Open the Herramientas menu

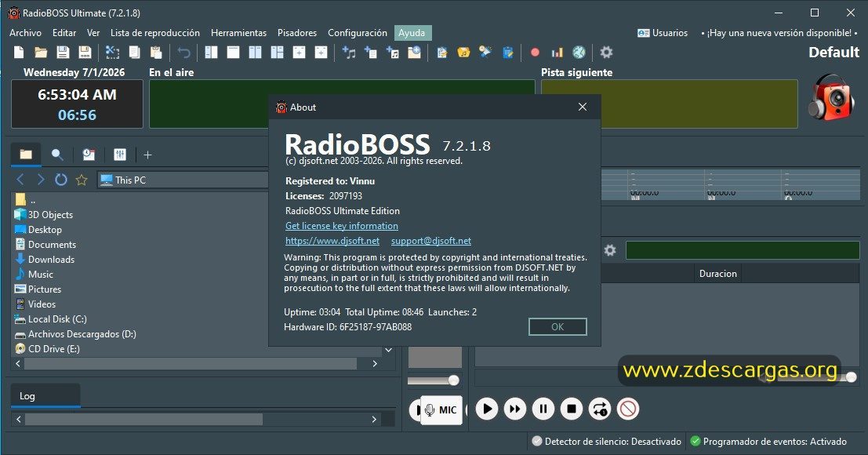point(238,33)
